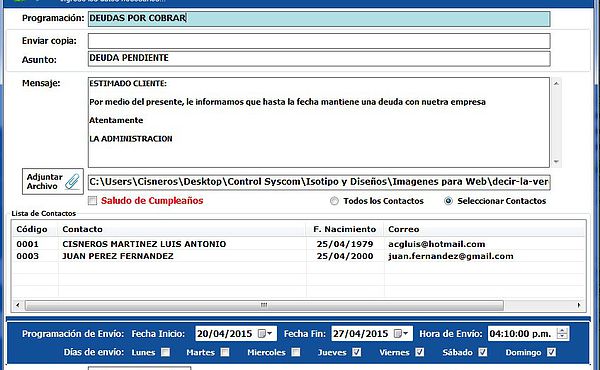Uncheck the Domingo checkbox
Viewport: 600px width, 370px height.
pyautogui.click(x=551, y=352)
